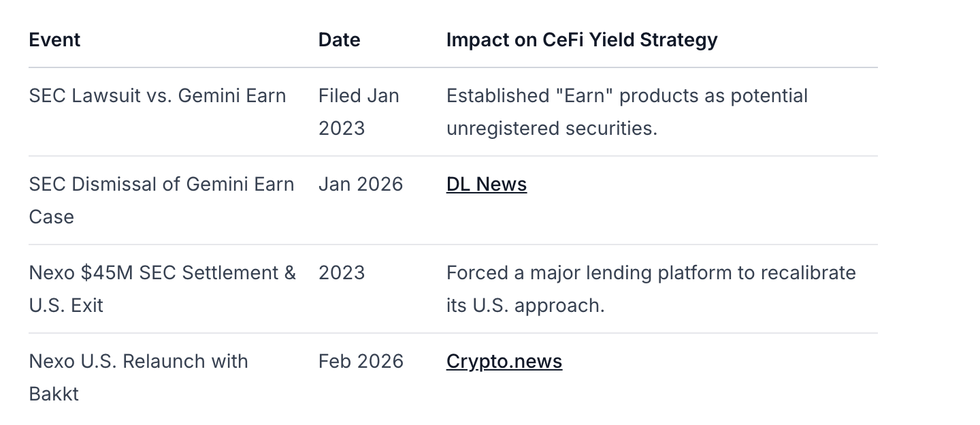Click the Event column header
The height and width of the screenshot is (425, 980).
[x=54, y=40]
